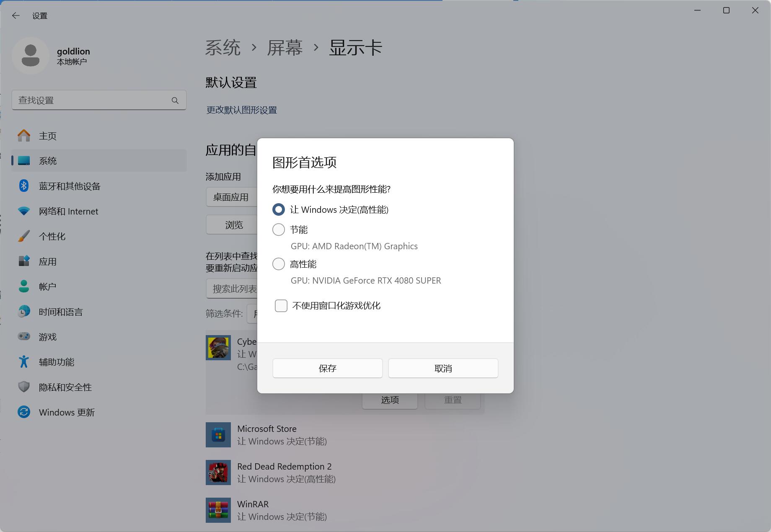
Task: Choose 高性能 NVIDIA GPU preference
Action: (278, 264)
